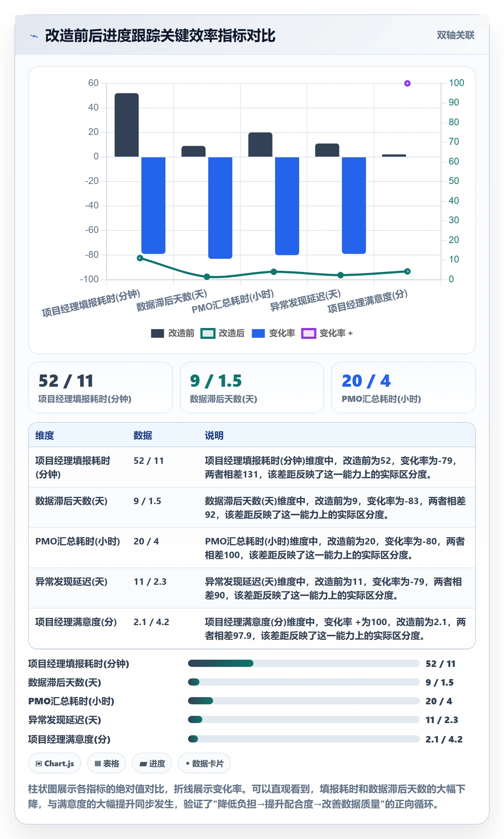
Task: Click the 进度 tag chip
Action: [152, 763]
